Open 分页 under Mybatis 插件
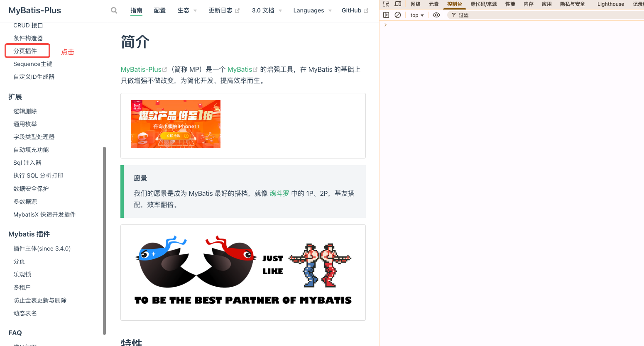 click(x=19, y=261)
